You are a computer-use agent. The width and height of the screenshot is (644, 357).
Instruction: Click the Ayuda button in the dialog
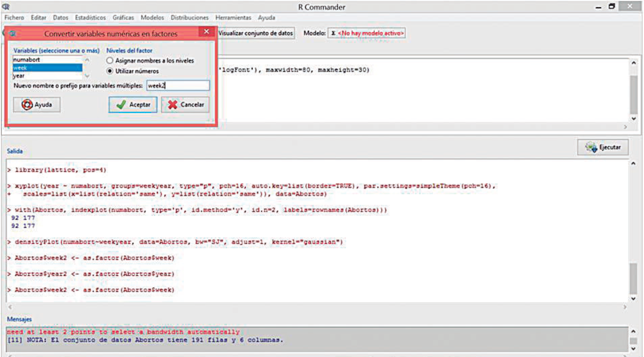37,105
